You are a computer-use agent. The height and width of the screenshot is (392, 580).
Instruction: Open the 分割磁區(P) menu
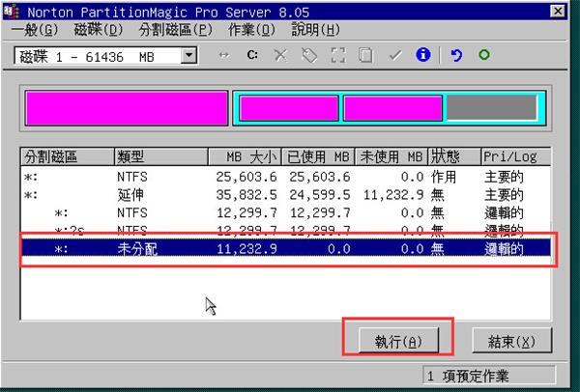176,30
